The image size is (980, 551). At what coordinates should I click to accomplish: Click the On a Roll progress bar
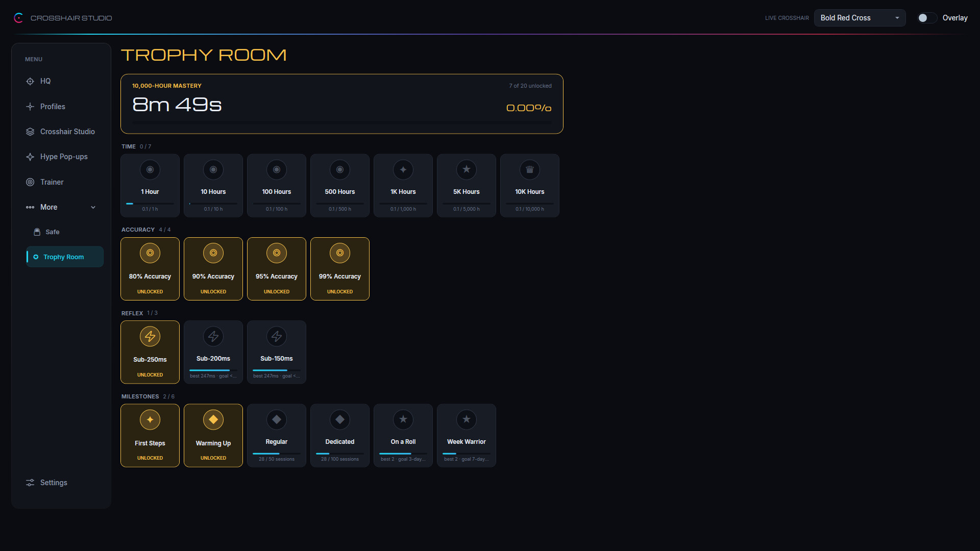click(x=403, y=454)
